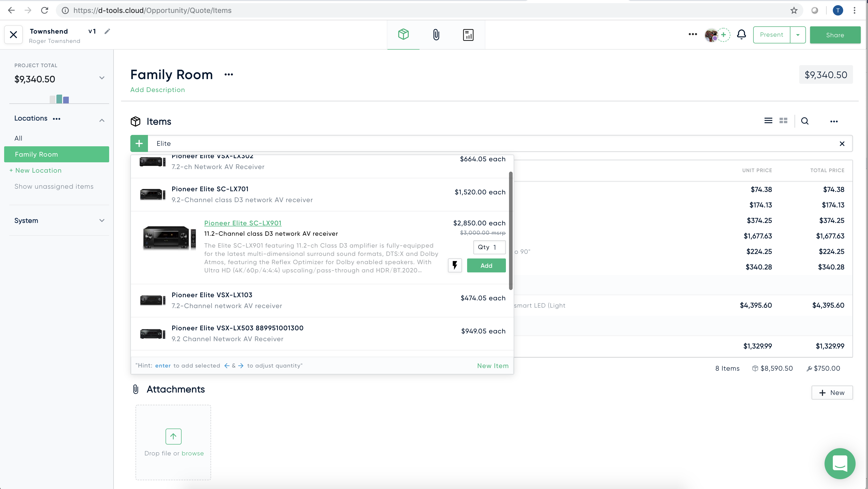Click the lightning bolt quick-add icon
Viewport: 868px width, 489px height.
(455, 265)
